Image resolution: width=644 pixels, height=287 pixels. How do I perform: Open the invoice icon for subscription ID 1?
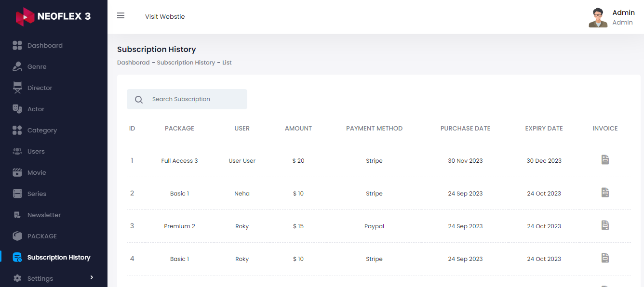[605, 159]
